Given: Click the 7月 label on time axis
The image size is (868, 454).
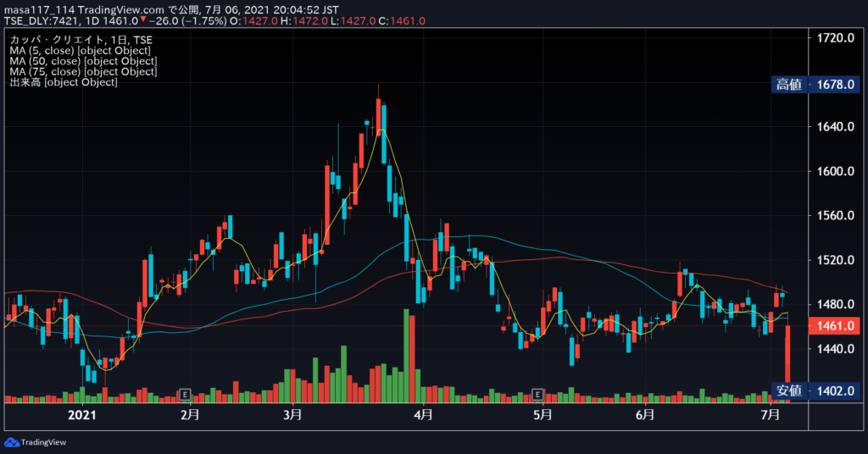Looking at the screenshot, I should tap(770, 415).
